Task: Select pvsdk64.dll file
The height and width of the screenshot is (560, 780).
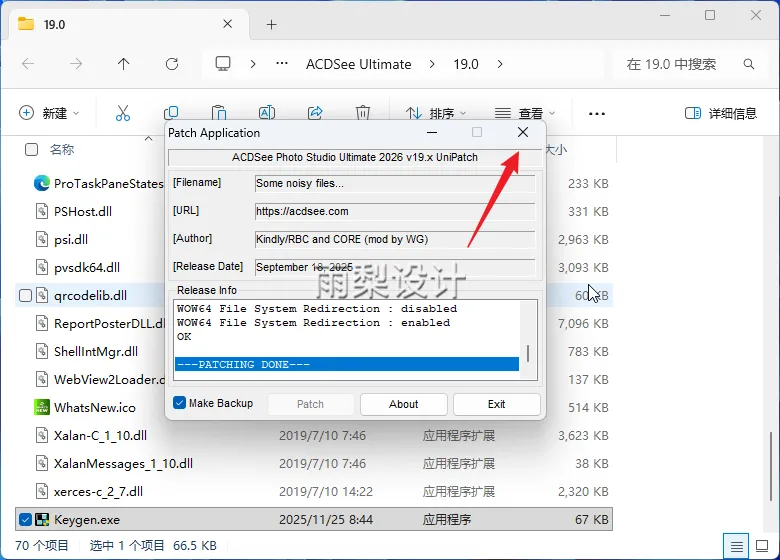Action: [87, 268]
